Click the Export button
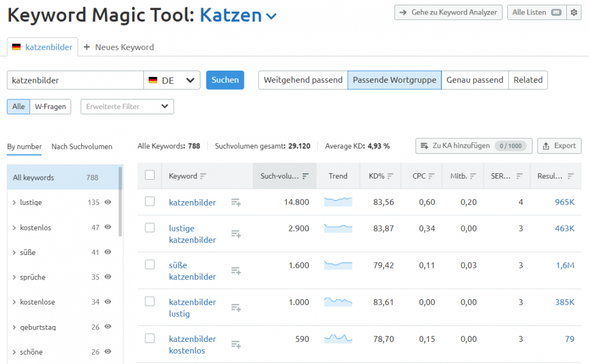Viewport: 589px width, 364px height. coord(559,146)
